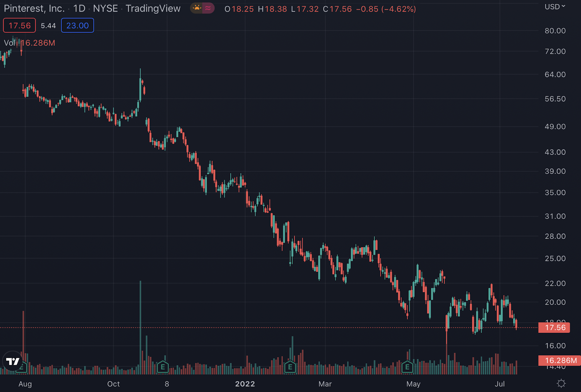Click the TradingView text in the legend

153,8
